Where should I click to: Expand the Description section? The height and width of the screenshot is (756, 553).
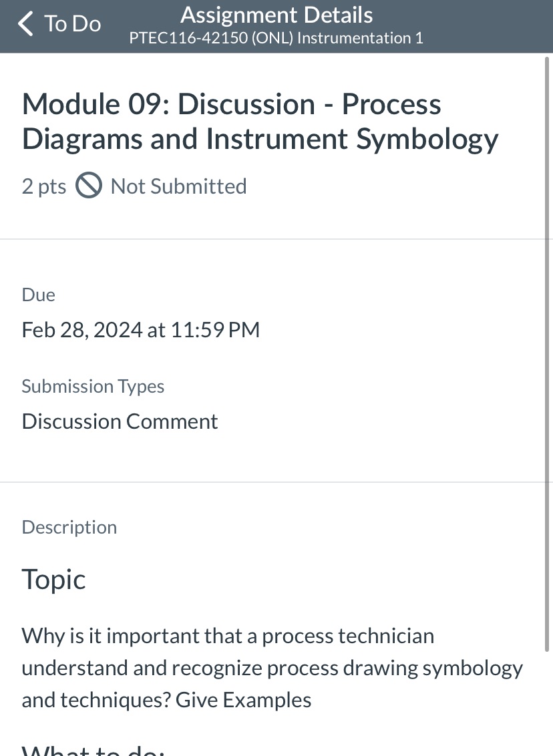click(69, 526)
